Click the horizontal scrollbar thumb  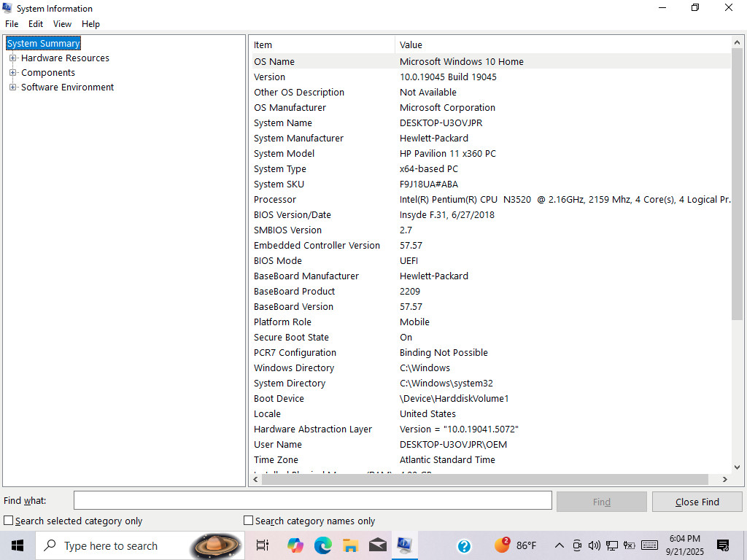[x=485, y=480]
